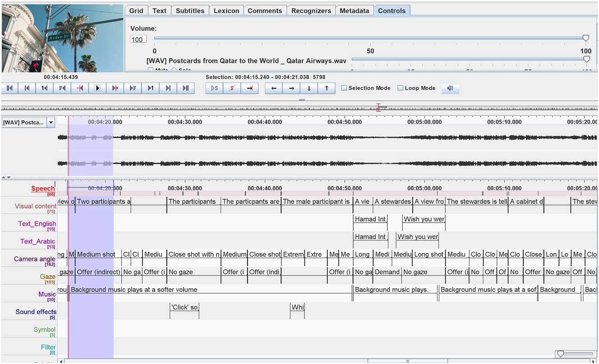Toggle the Loop Mode checkbox
Image resolution: width=599 pixels, height=364 pixels.
[x=400, y=88]
